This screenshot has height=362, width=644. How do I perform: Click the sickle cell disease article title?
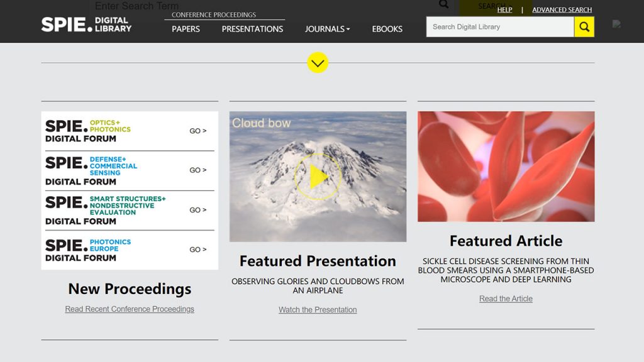(x=506, y=270)
